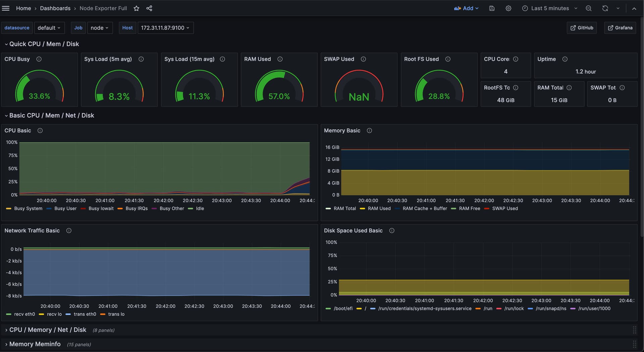Click Node Exporter Full breadcrumb
Screen dimensions: 644x352
(103, 8)
